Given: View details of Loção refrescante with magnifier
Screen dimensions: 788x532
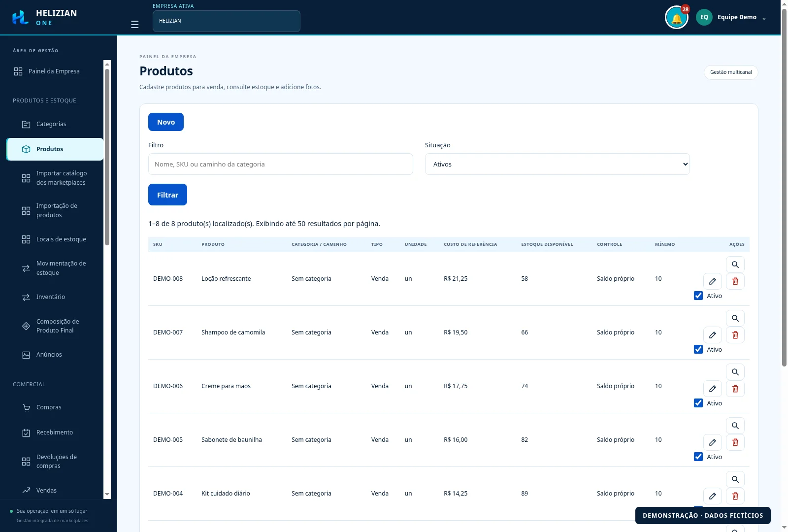Looking at the screenshot, I should click(735, 265).
